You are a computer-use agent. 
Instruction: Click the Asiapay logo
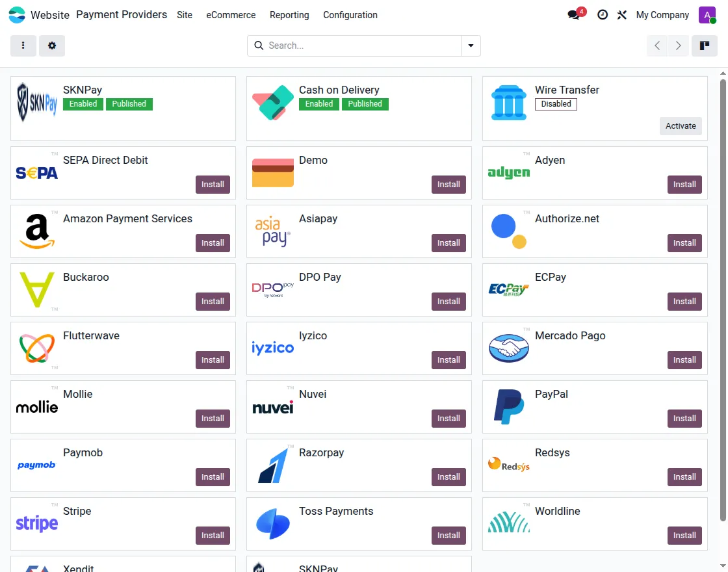pos(273,231)
